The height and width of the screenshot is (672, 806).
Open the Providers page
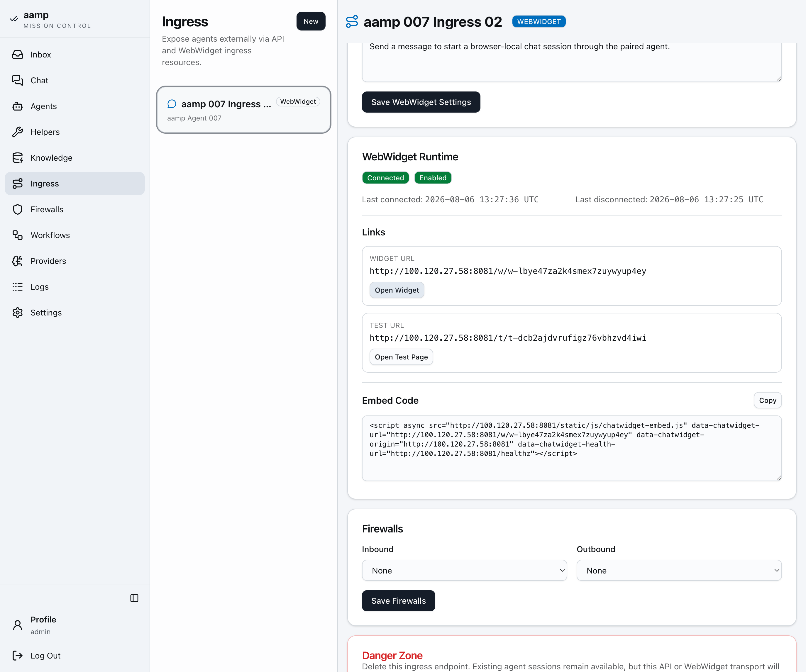pos(75,261)
